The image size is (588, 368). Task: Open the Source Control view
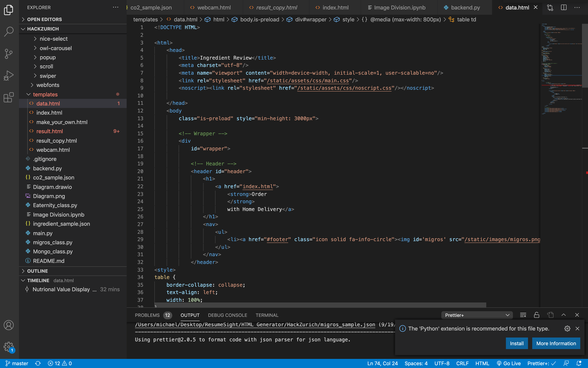9,54
